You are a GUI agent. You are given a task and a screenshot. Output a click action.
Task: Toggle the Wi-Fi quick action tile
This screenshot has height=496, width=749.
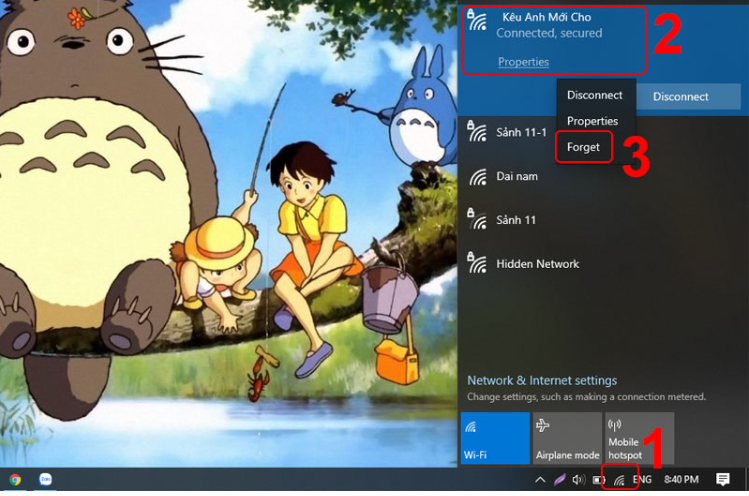tap(495, 438)
